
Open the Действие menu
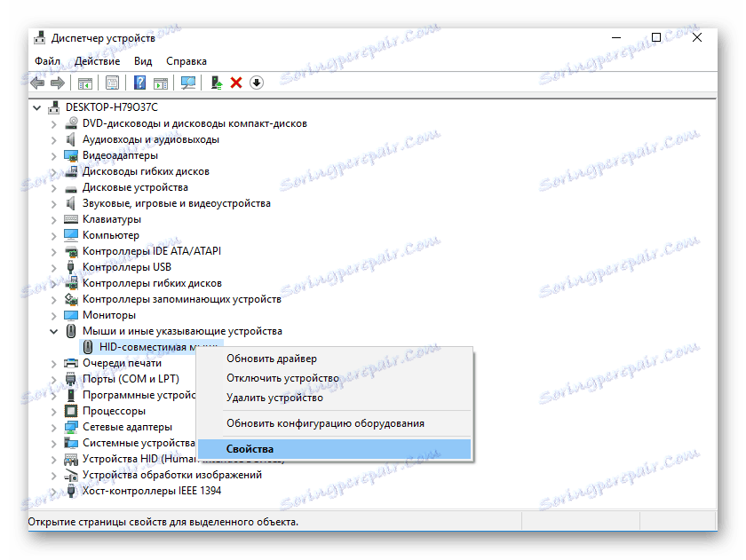(98, 61)
